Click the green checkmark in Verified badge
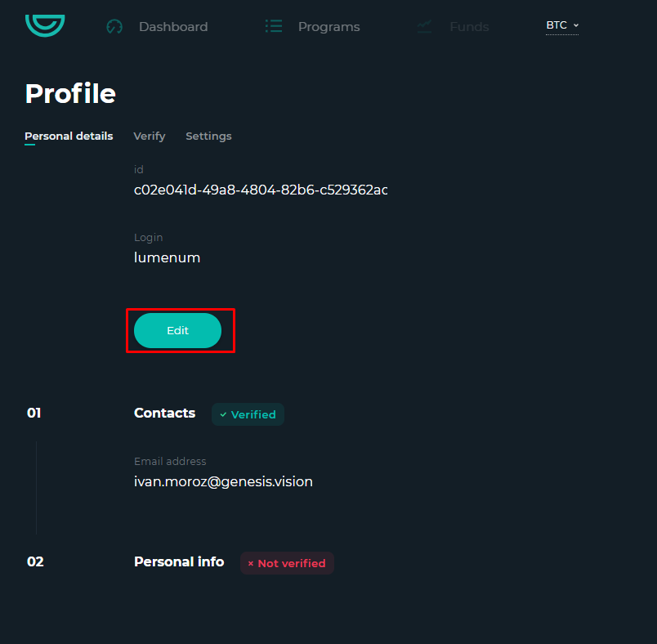This screenshot has width=657, height=644. click(x=223, y=414)
